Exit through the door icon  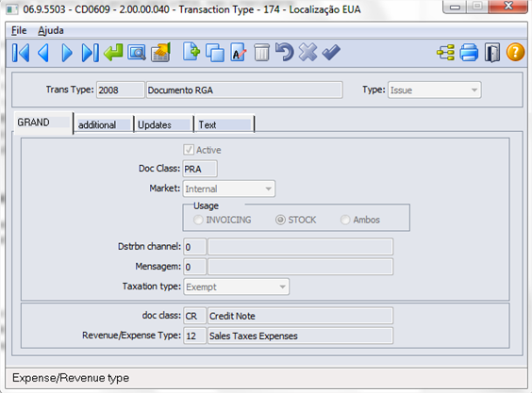492,53
